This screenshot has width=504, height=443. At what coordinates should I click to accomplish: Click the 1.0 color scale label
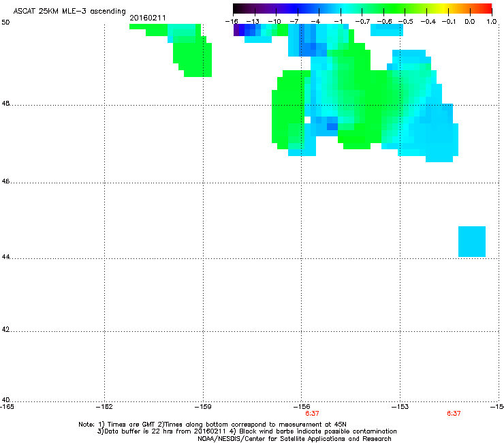click(492, 22)
